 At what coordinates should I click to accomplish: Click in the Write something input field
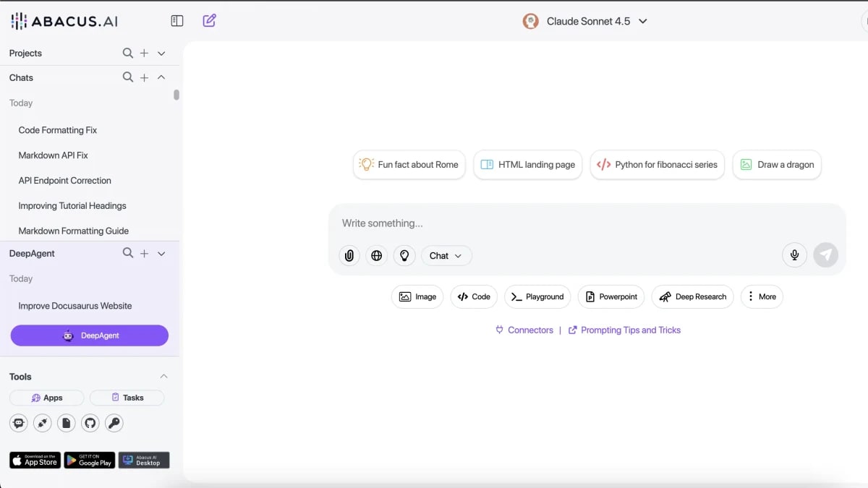pyautogui.click(x=587, y=223)
